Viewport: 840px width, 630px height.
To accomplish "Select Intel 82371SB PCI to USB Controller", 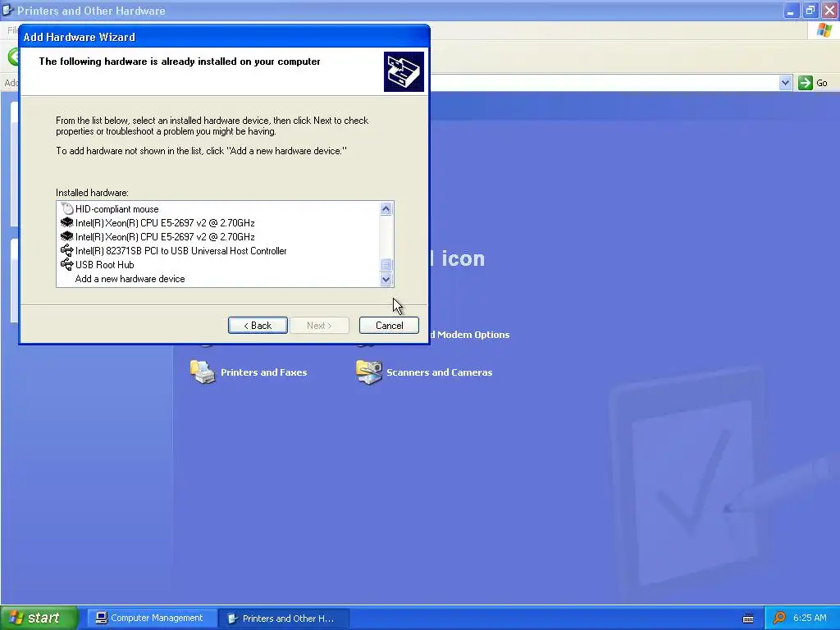I will point(180,251).
